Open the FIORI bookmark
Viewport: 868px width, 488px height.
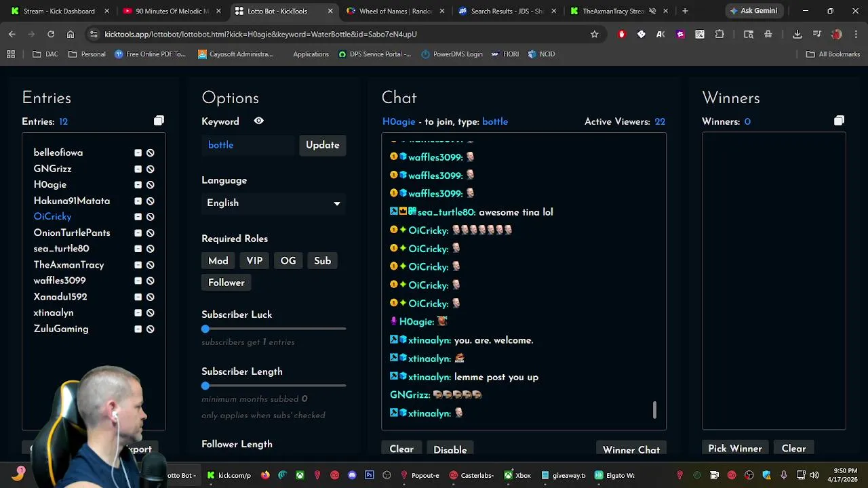click(x=505, y=54)
